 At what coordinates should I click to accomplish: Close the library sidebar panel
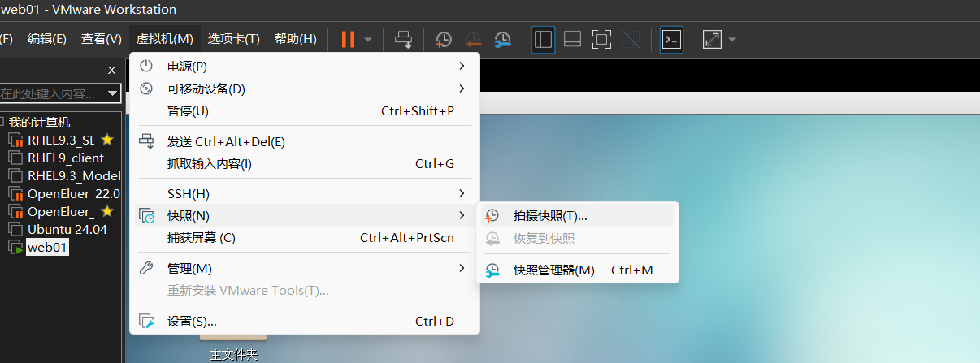[x=112, y=71]
